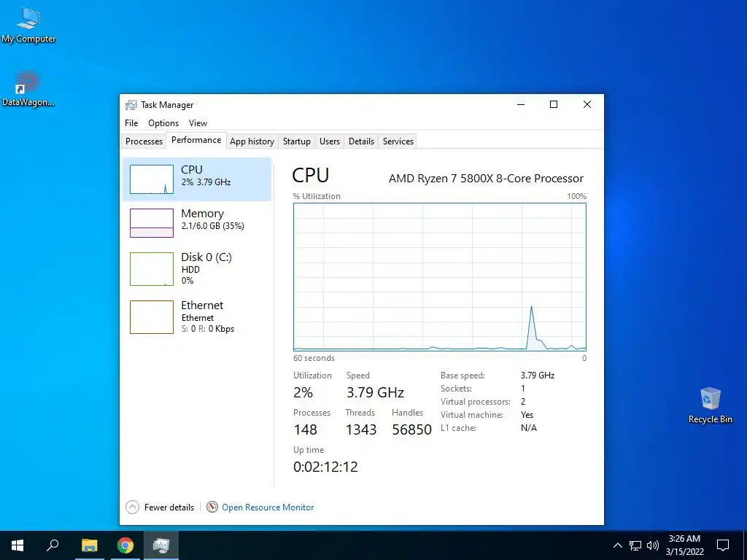Image resolution: width=747 pixels, height=560 pixels.
Task: Select the Performance tab
Action: 196,140
